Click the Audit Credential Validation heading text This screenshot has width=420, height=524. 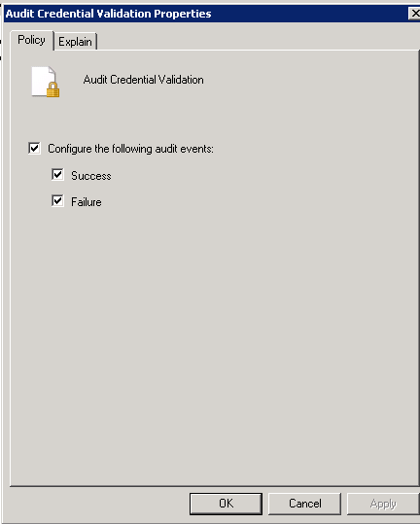143,80
